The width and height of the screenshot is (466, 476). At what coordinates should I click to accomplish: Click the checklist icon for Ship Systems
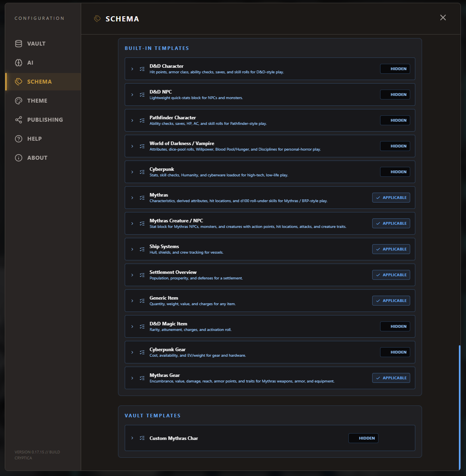142,249
